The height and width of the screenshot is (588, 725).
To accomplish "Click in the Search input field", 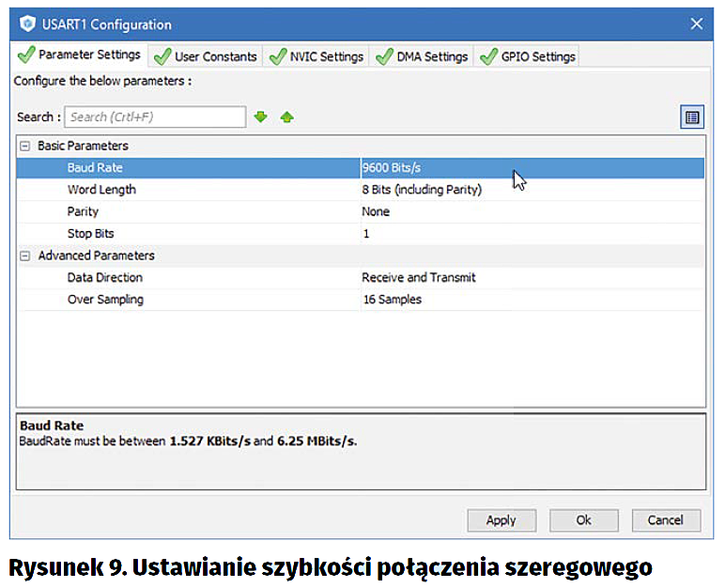I will [x=155, y=117].
